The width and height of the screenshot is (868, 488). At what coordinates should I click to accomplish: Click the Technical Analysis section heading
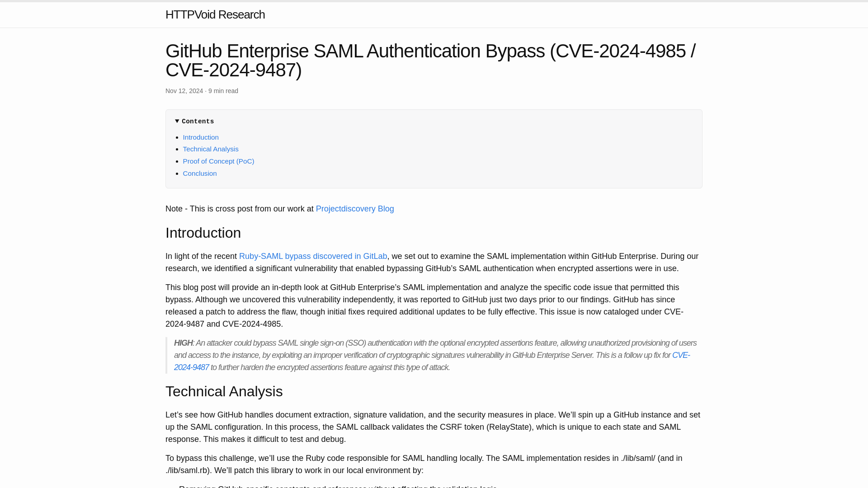224,391
